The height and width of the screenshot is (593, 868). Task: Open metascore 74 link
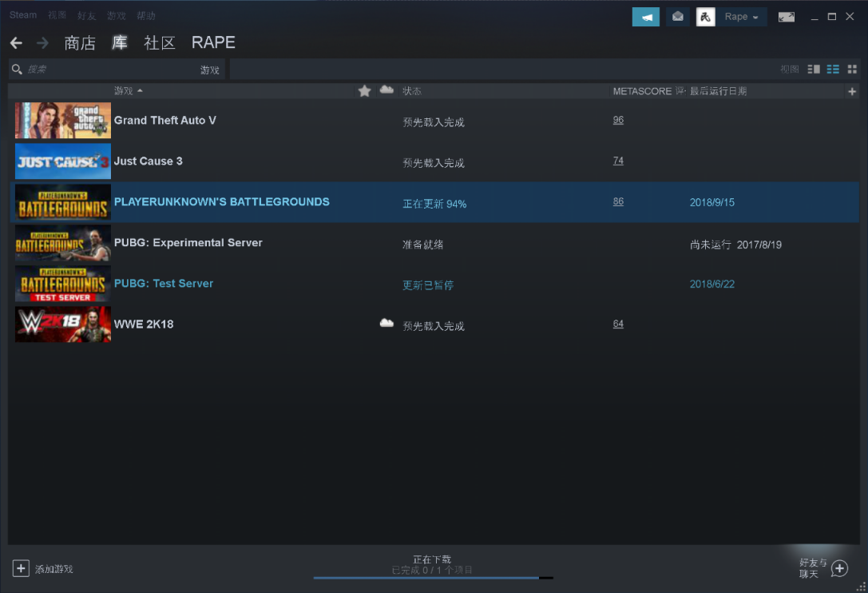[618, 161]
